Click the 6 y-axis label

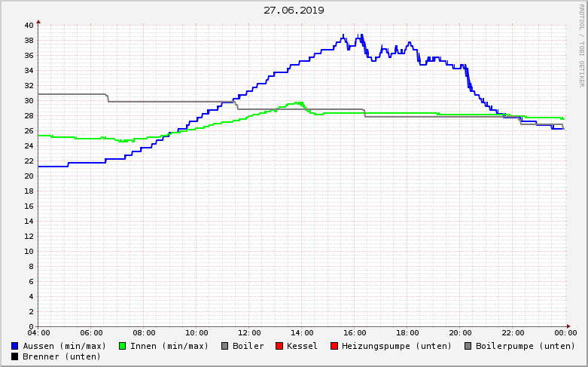(x=32, y=281)
